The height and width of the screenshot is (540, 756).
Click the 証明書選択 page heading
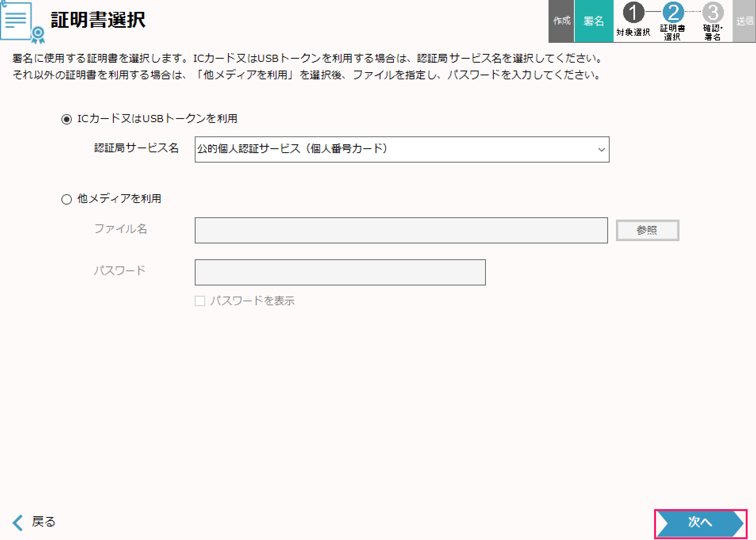[x=98, y=20]
